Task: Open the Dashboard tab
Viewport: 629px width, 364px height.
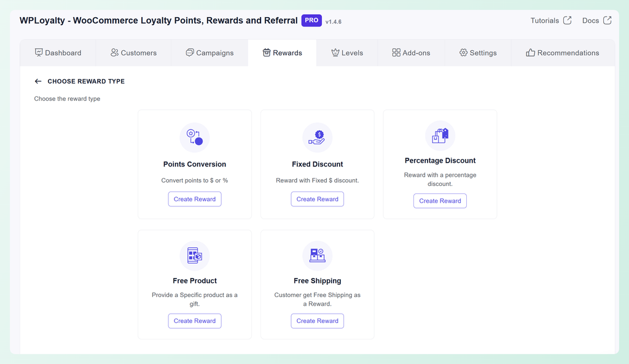Action: pyautogui.click(x=58, y=53)
